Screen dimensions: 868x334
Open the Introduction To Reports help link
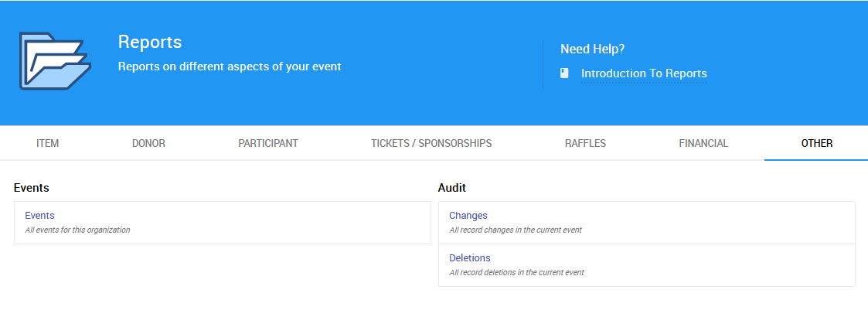point(643,73)
